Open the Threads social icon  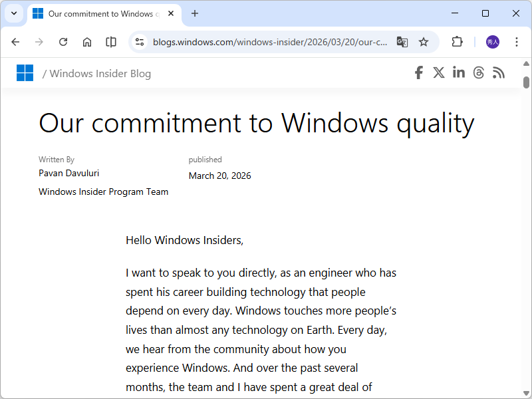pyautogui.click(x=478, y=72)
